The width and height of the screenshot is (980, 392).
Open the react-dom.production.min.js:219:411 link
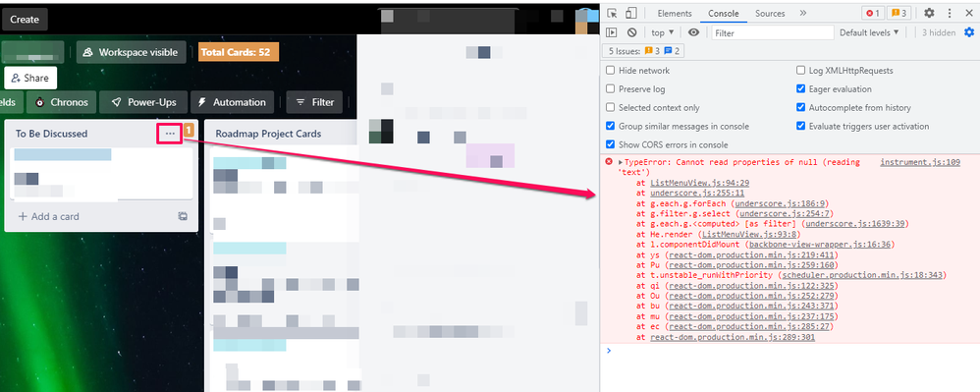[x=752, y=255]
